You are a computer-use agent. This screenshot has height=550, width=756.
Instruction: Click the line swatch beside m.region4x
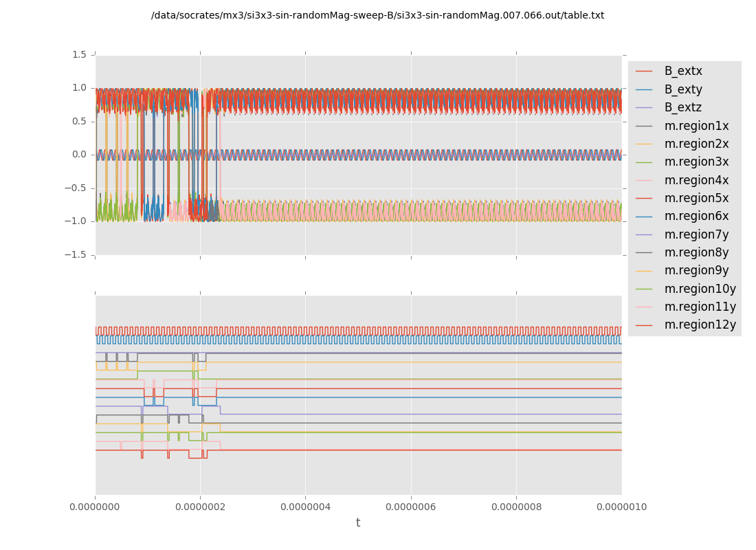point(644,180)
